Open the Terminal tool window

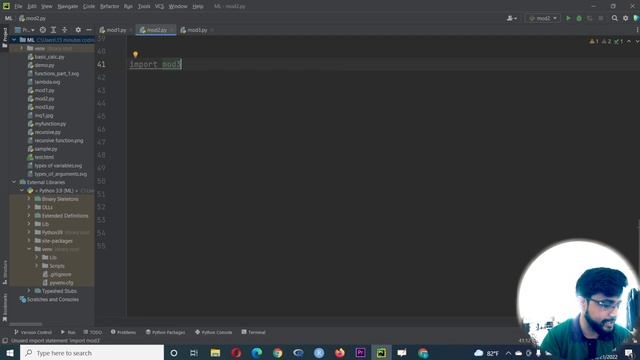253,332
